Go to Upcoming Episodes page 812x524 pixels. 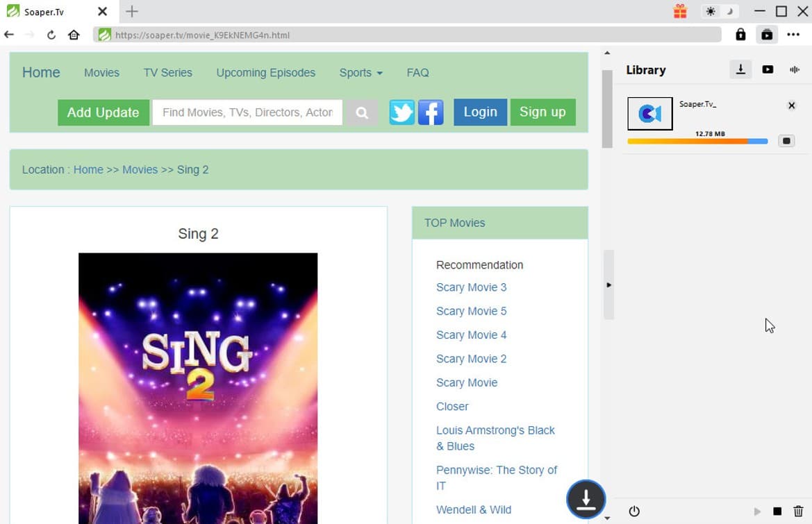point(265,73)
